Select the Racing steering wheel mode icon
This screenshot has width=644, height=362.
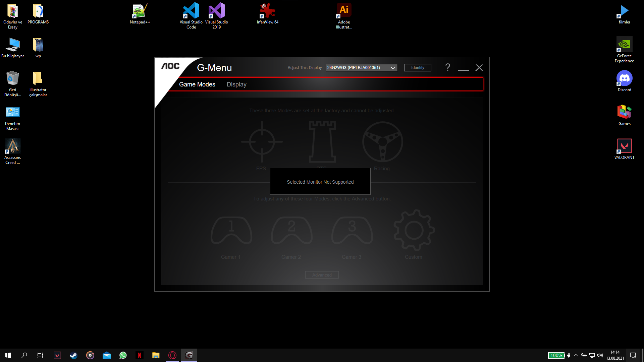tap(382, 142)
